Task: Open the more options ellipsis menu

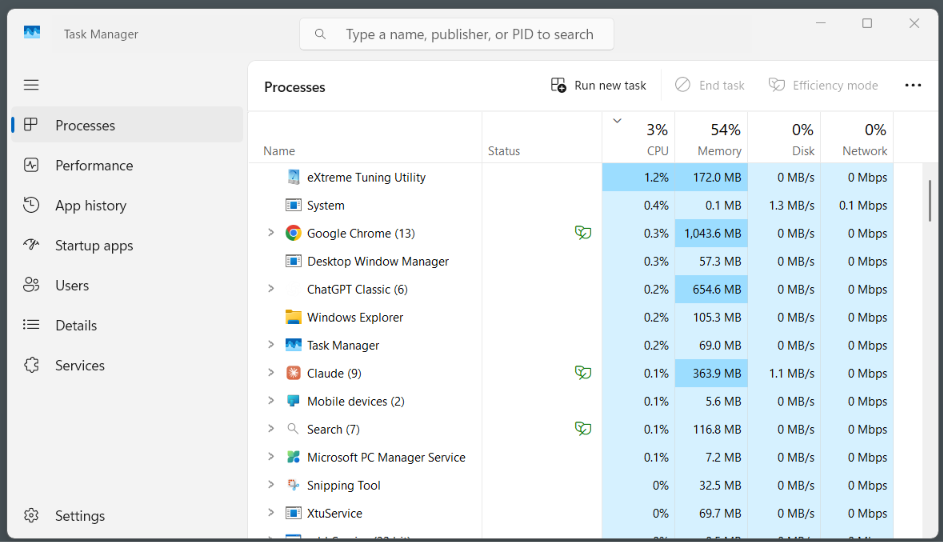Action: pyautogui.click(x=913, y=85)
